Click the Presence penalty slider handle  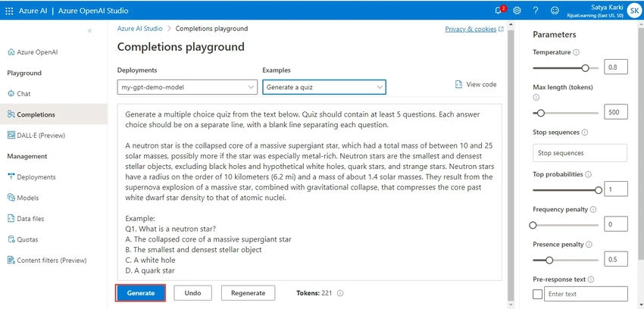(x=549, y=261)
